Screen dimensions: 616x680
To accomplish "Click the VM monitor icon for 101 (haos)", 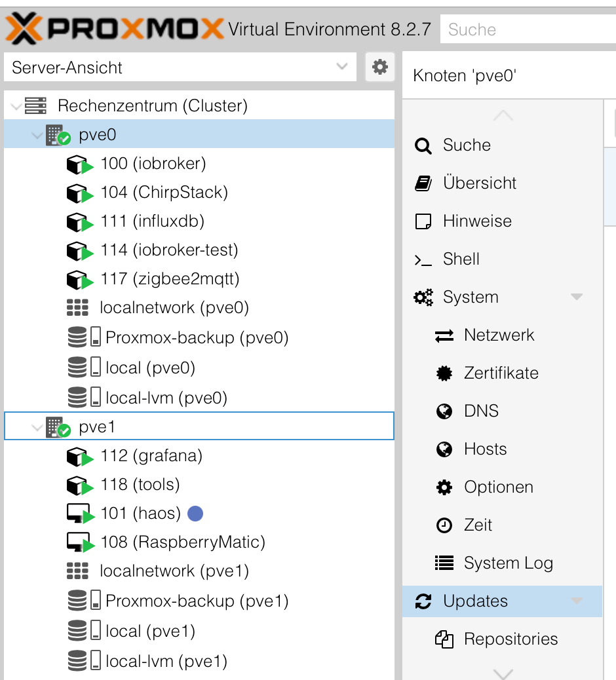I will coord(81,514).
